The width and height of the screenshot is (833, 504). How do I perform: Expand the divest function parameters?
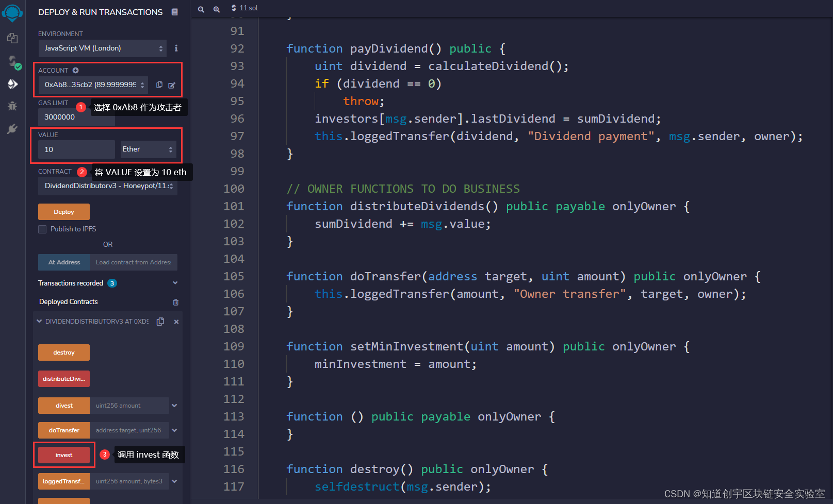[x=174, y=406]
